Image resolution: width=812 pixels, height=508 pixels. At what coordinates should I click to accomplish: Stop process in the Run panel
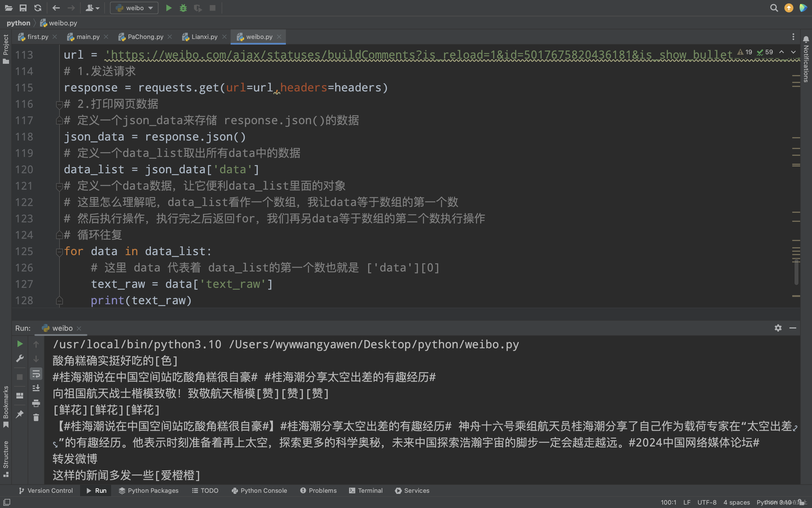pos(20,377)
